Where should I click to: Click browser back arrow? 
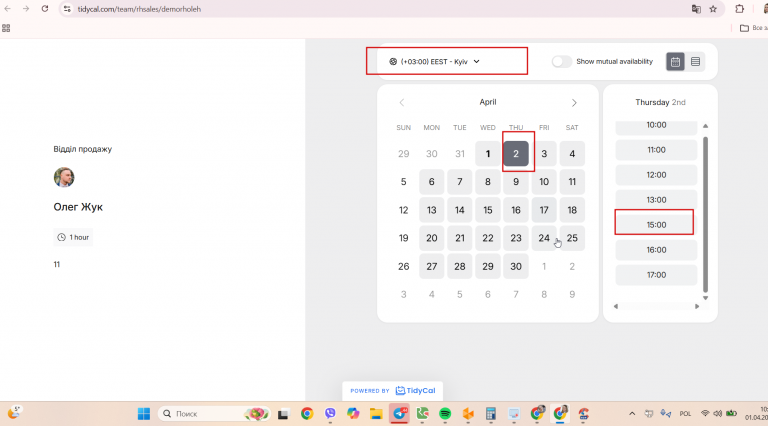pos(7,9)
